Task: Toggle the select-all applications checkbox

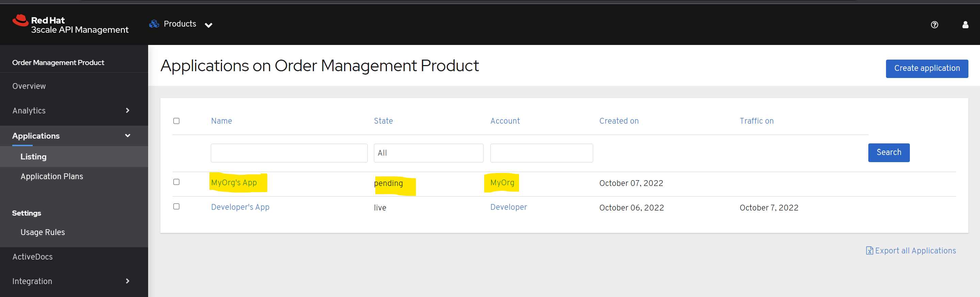Action: 176,121
